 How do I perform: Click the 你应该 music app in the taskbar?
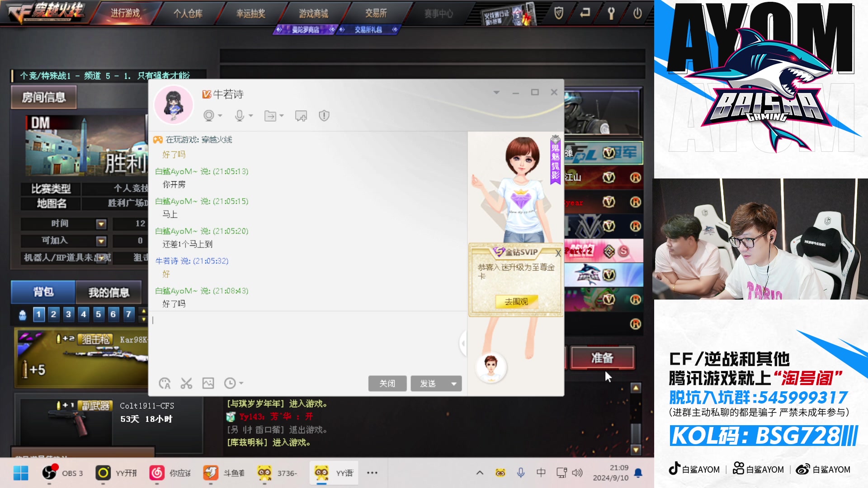(170, 473)
